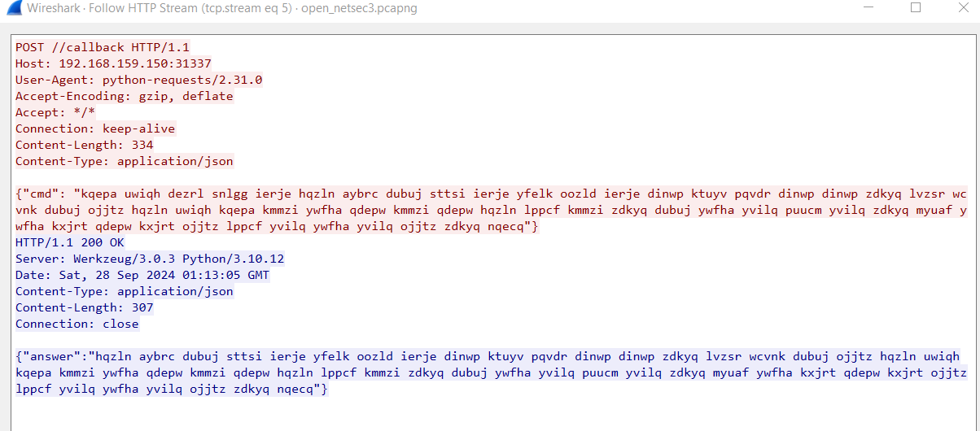Viewport: 980px width, 431px height.
Task: Select the 'Content-Length: 307' response header
Action: [85, 307]
